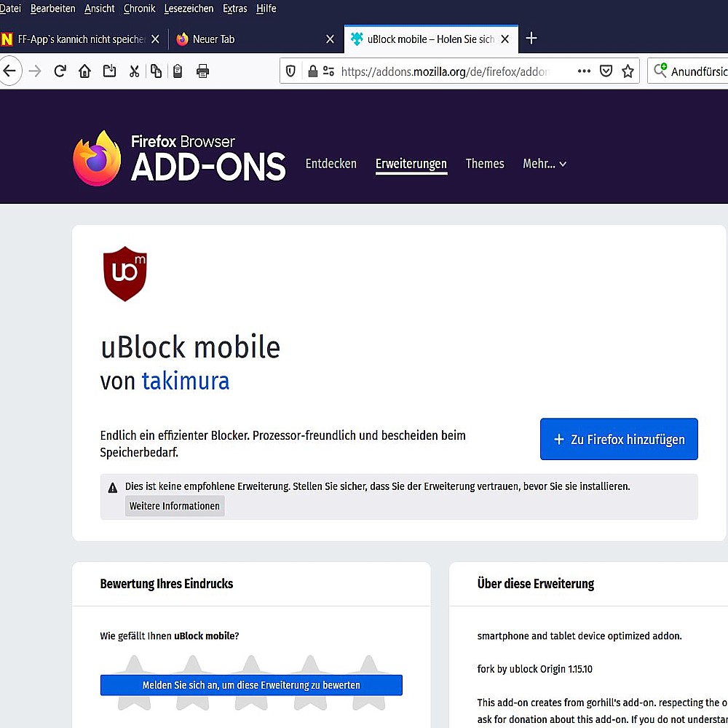
Task: Bookmark this page with the star
Action: point(628,71)
